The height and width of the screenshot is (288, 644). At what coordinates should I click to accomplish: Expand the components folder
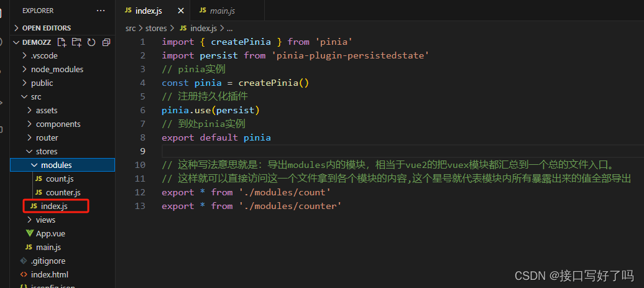point(58,124)
